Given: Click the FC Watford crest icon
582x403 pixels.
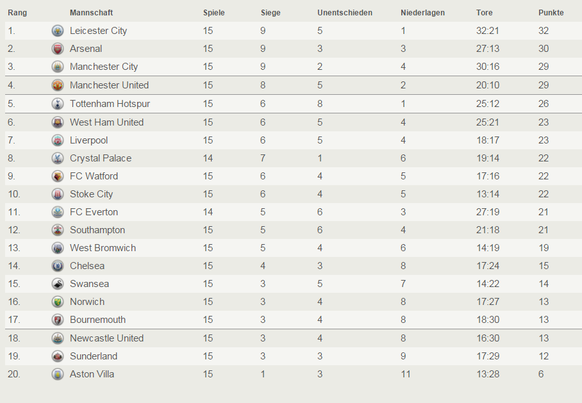Looking at the screenshot, I should coord(58,176).
